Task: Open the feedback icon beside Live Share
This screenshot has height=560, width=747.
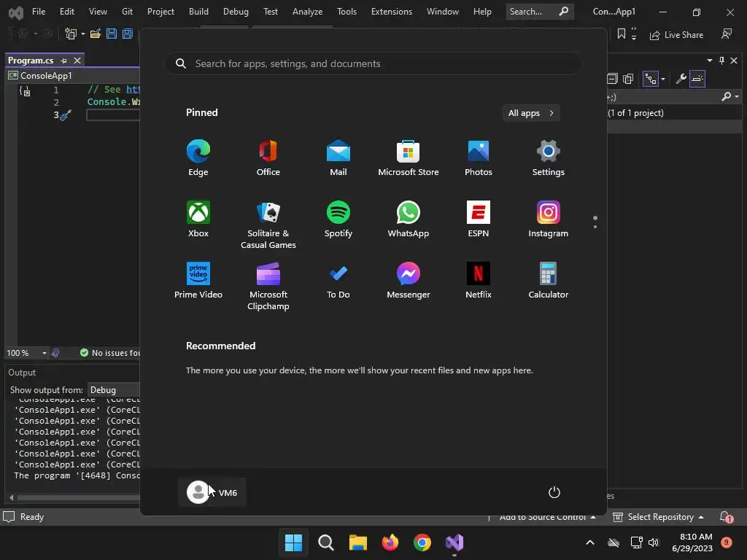Action: (x=727, y=34)
